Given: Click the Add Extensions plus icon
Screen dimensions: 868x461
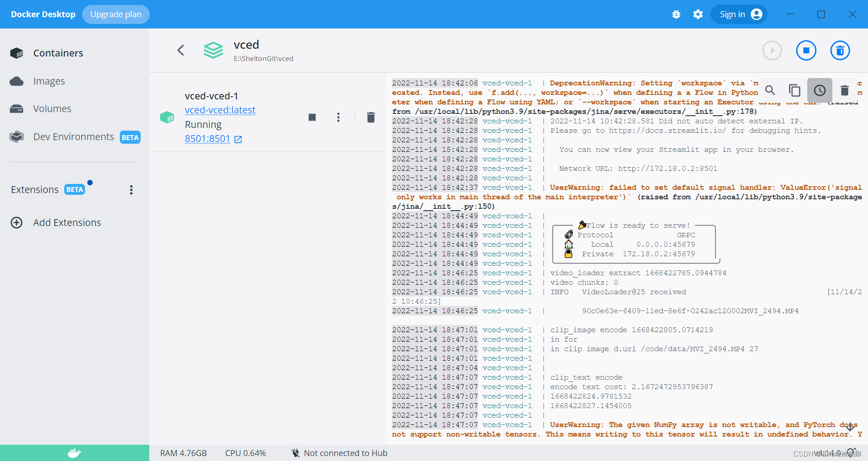Looking at the screenshot, I should (17, 223).
